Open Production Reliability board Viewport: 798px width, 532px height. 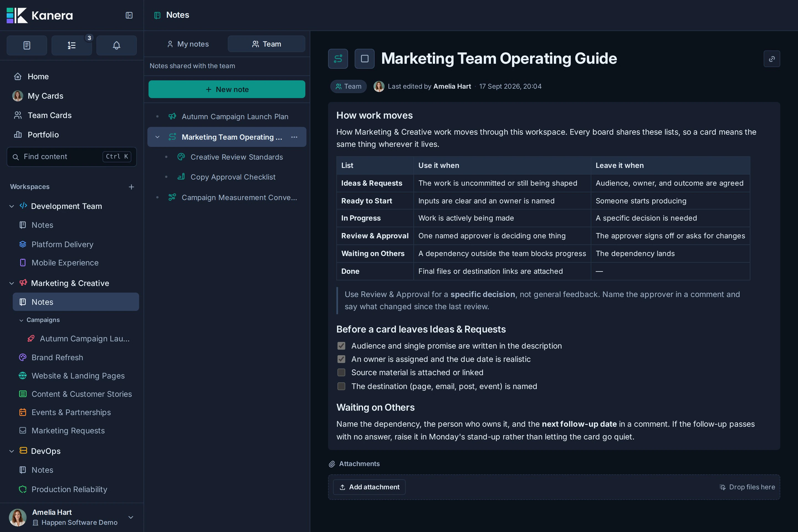coord(76,489)
